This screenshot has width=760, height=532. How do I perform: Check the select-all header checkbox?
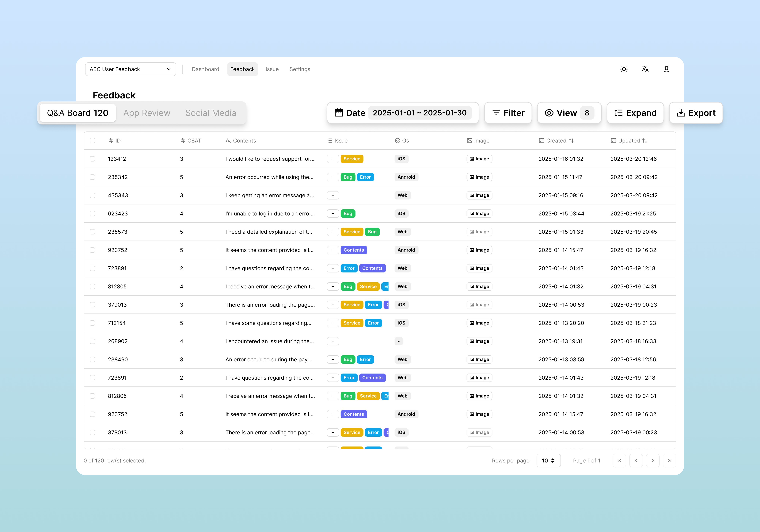[92, 141]
